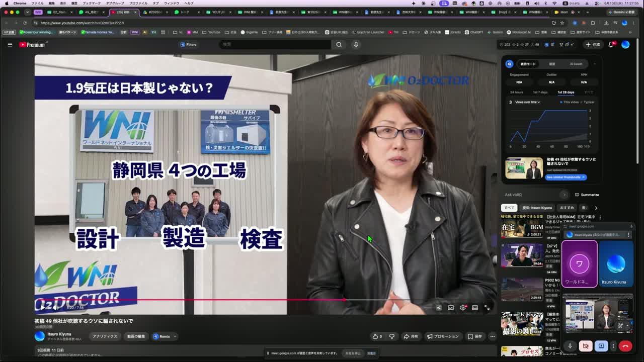This screenshot has width=644, height=362.
Task: Click the アナリティクス button
Action: click(x=105, y=336)
